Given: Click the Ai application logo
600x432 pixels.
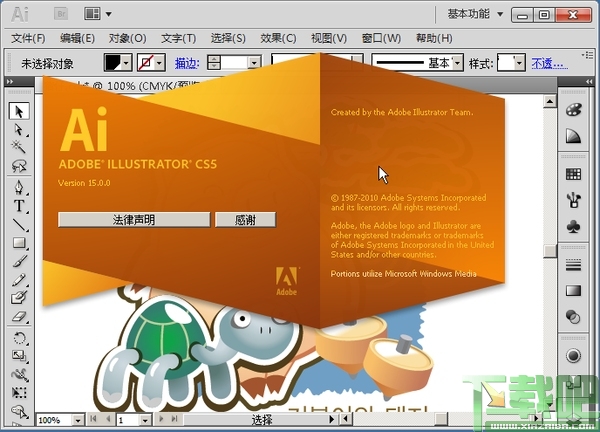Looking at the screenshot, I should 20,15.
